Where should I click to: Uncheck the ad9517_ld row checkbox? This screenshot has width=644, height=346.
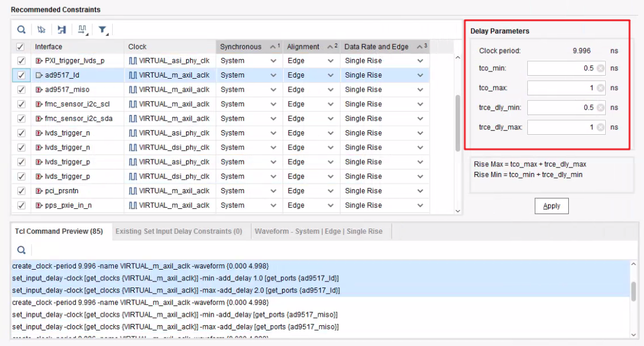(x=21, y=75)
